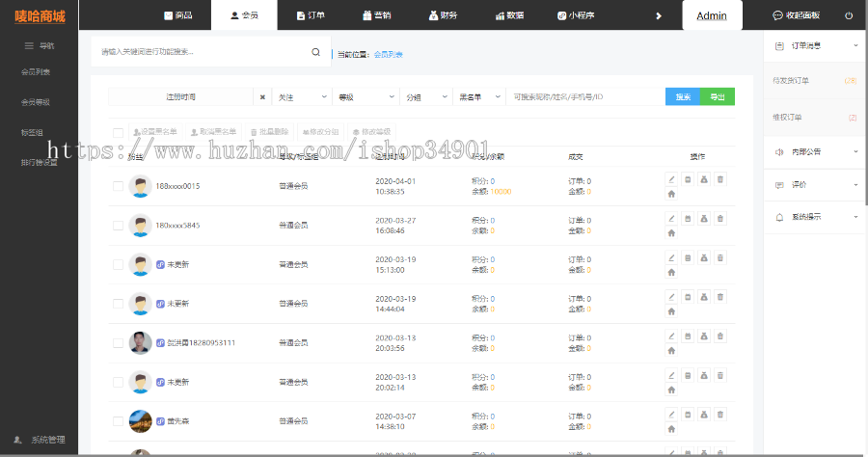Click the trash delete icon for member 188xxxx0015
This screenshot has height=457, width=868.
[720, 179]
